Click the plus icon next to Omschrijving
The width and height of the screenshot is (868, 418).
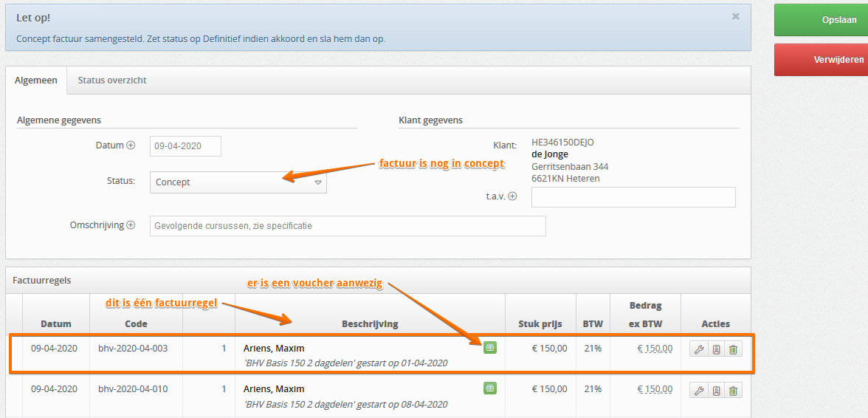point(131,225)
